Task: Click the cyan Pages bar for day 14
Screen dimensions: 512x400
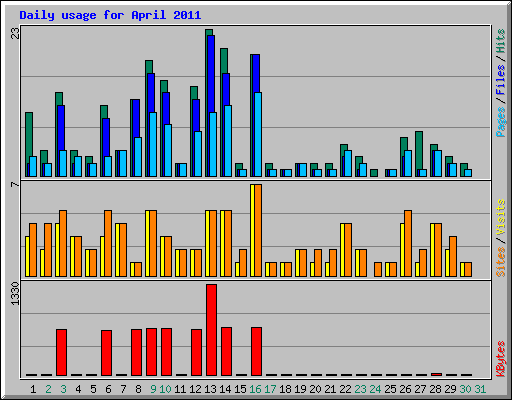Action: click(x=228, y=141)
